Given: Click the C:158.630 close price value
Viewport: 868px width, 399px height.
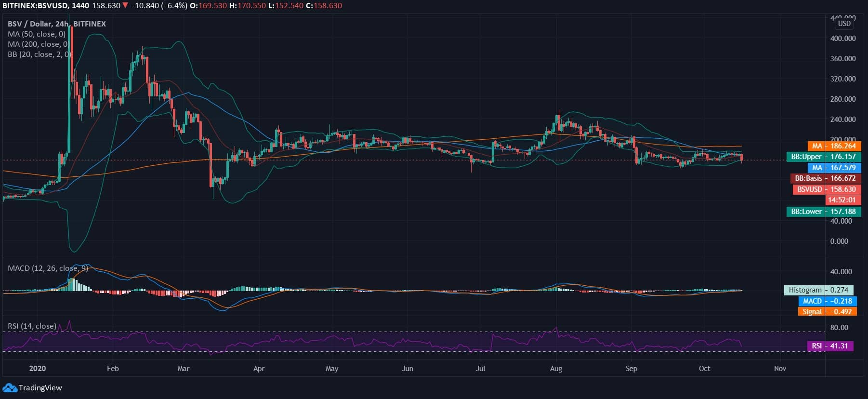Looking at the screenshot, I should tap(323, 6).
